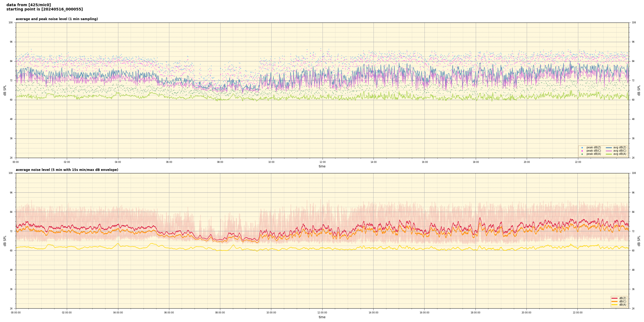The image size is (644, 322).
Task: Click the 12:00 tick label on top chart
Action: pos(322,162)
